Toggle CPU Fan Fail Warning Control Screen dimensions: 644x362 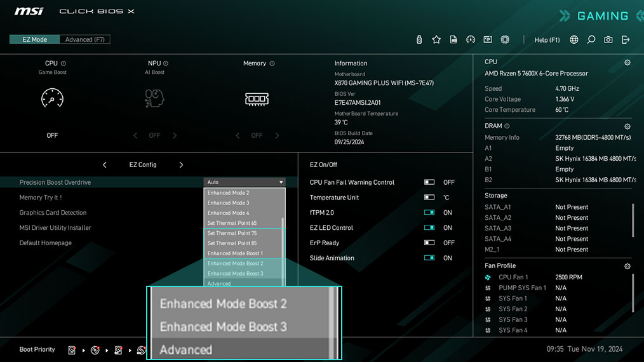click(x=429, y=182)
